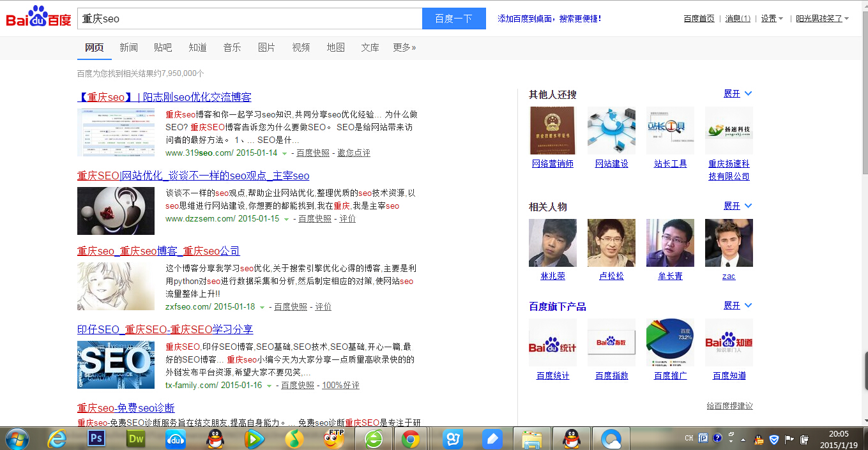Image resolution: width=868 pixels, height=450 pixels.
Task: Launch Internet Explorer from the taskbar
Action: [57, 439]
